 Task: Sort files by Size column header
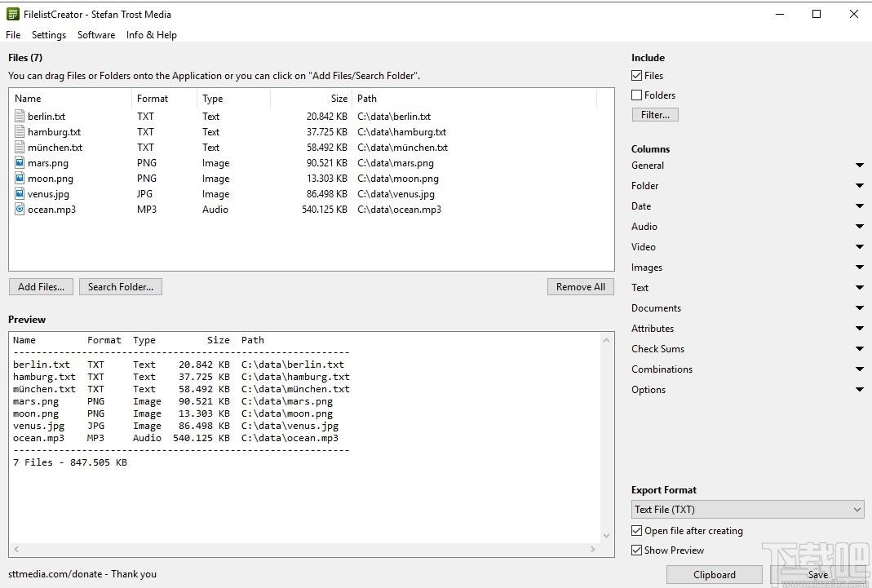(312, 99)
